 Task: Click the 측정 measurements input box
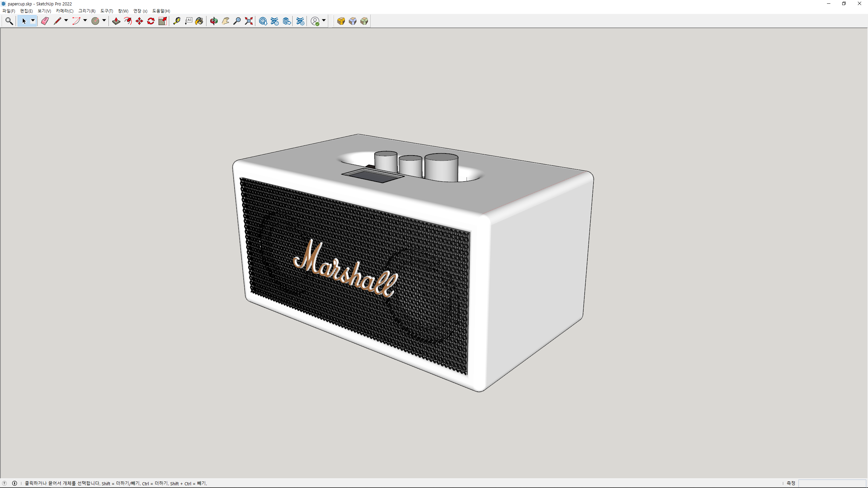click(x=832, y=483)
